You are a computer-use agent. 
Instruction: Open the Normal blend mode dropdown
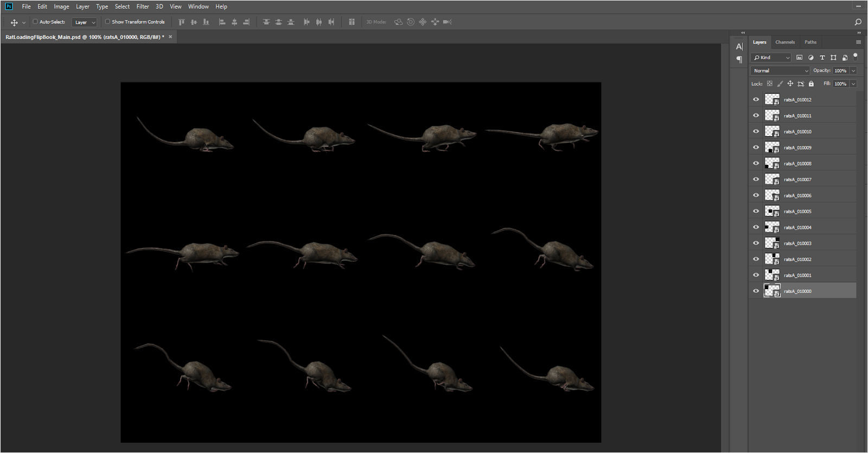pos(780,71)
